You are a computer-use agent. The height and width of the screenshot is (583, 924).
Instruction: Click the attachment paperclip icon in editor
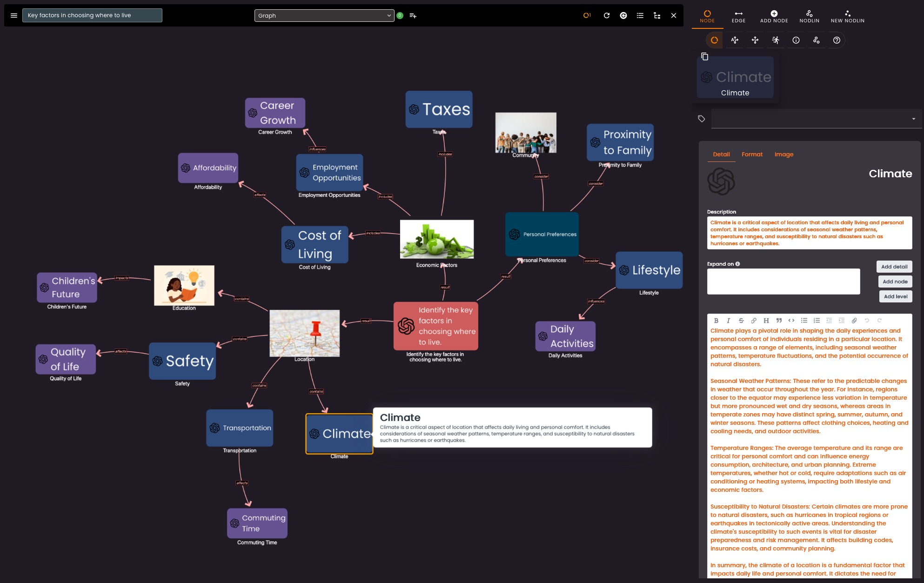(854, 321)
